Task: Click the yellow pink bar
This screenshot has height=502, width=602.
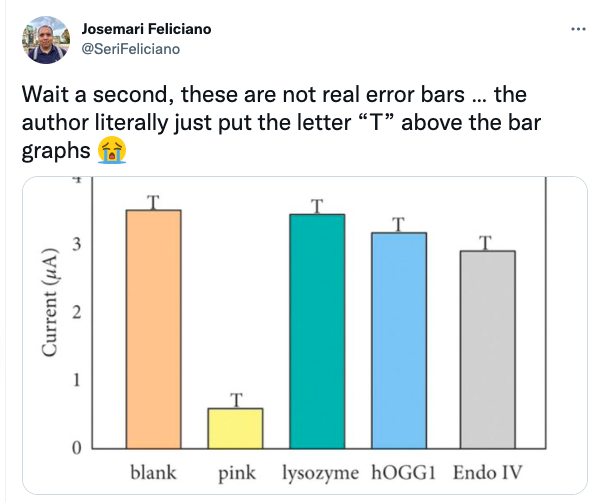Action: point(236,428)
